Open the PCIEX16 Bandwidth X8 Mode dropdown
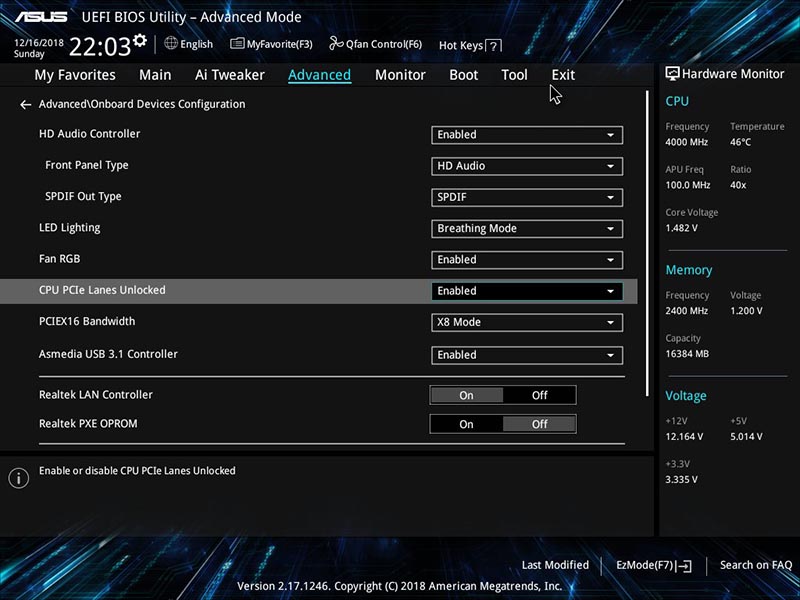This screenshot has width=800, height=600. tap(527, 322)
